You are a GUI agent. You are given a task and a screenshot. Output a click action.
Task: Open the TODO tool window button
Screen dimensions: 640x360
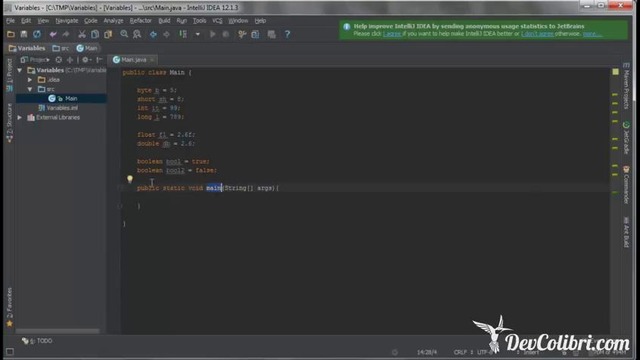click(x=37, y=340)
